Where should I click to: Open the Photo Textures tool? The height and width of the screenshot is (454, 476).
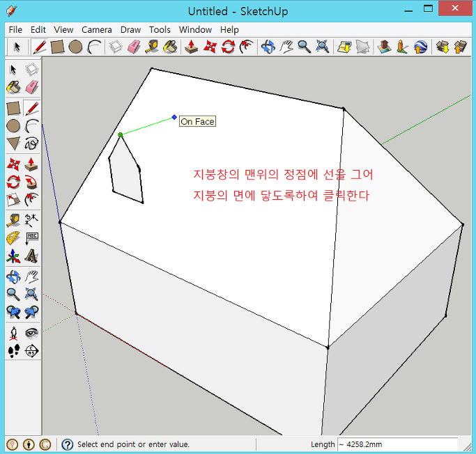pos(402,47)
